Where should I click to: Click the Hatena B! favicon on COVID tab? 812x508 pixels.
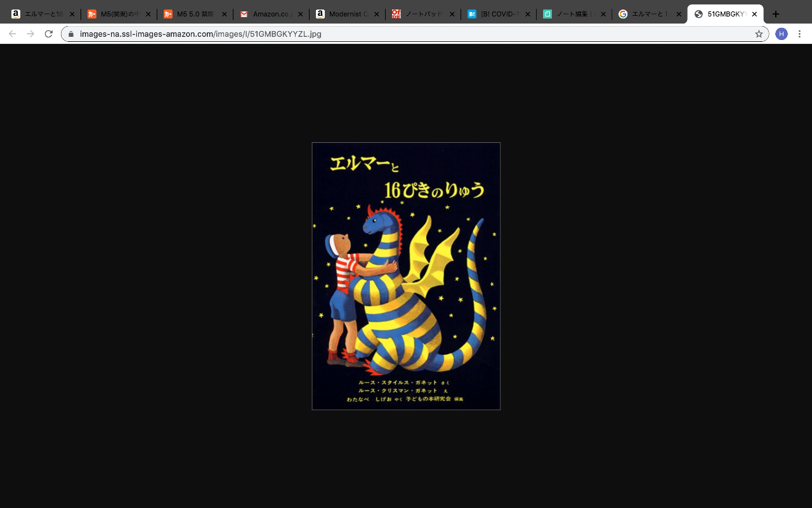point(472,14)
